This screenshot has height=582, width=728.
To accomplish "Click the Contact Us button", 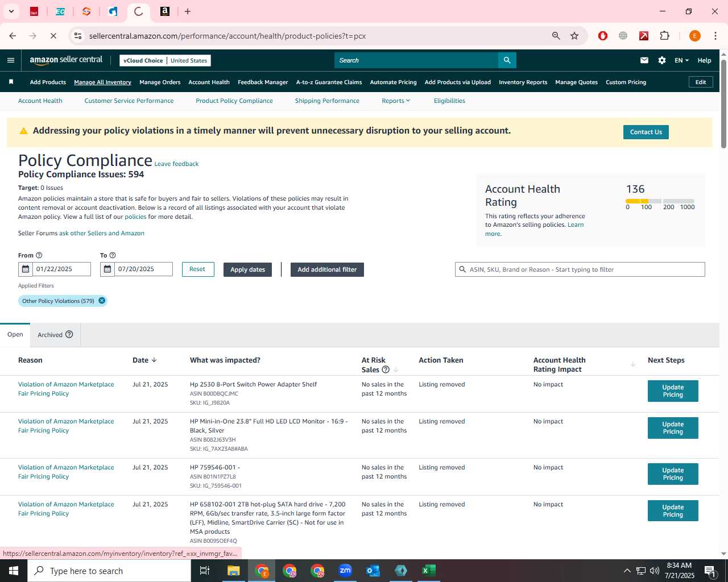I will click(646, 132).
